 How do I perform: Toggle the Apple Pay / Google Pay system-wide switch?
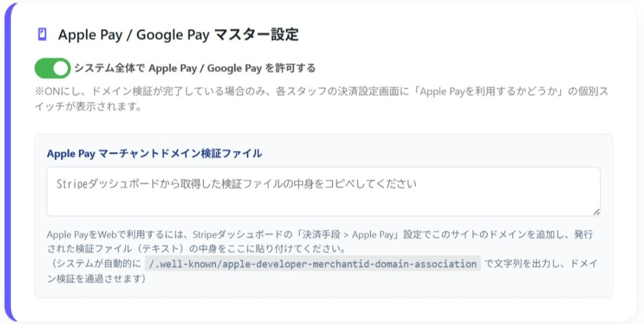tap(53, 68)
